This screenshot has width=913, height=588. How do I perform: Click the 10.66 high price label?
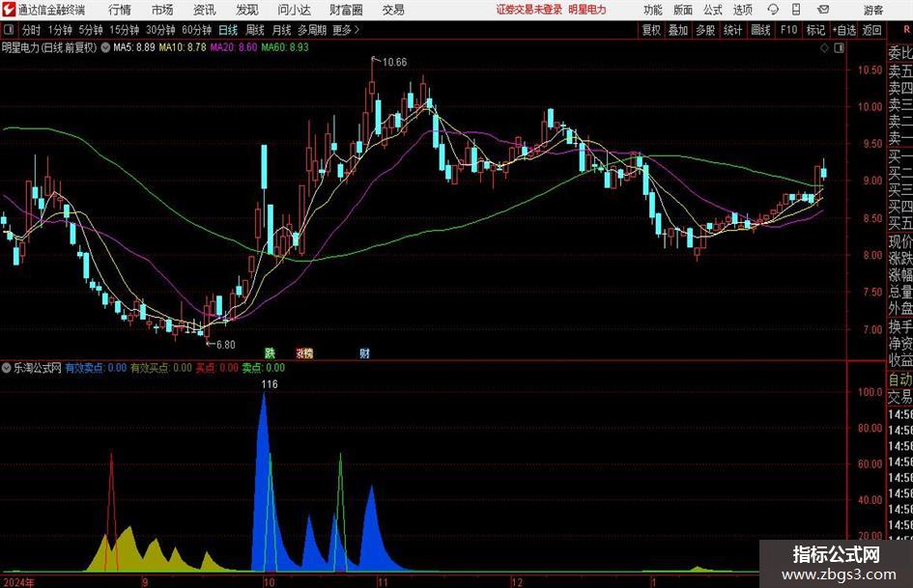point(394,62)
